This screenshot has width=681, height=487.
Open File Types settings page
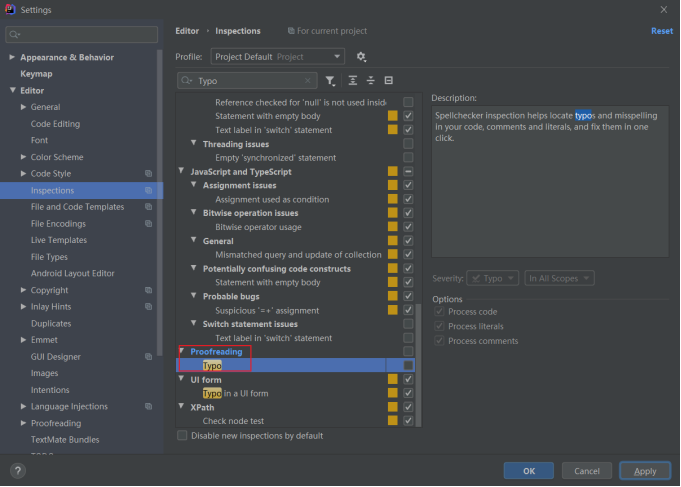[50, 257]
